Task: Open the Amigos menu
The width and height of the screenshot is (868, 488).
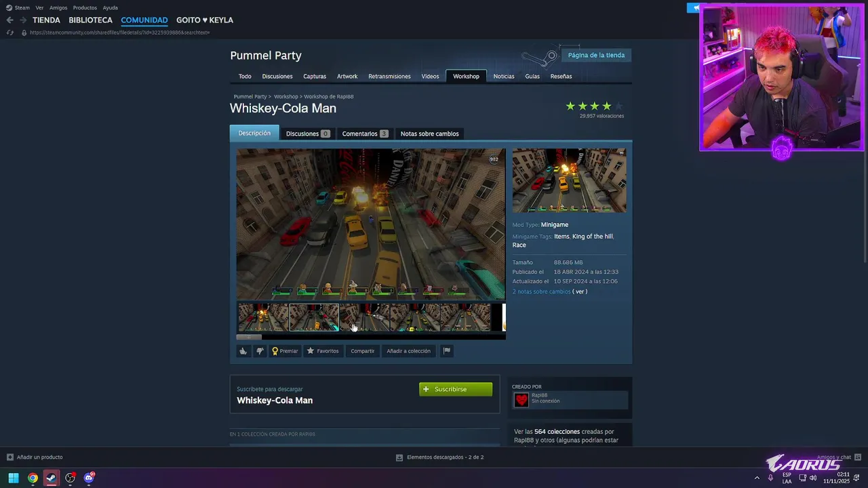Action: pos(58,7)
